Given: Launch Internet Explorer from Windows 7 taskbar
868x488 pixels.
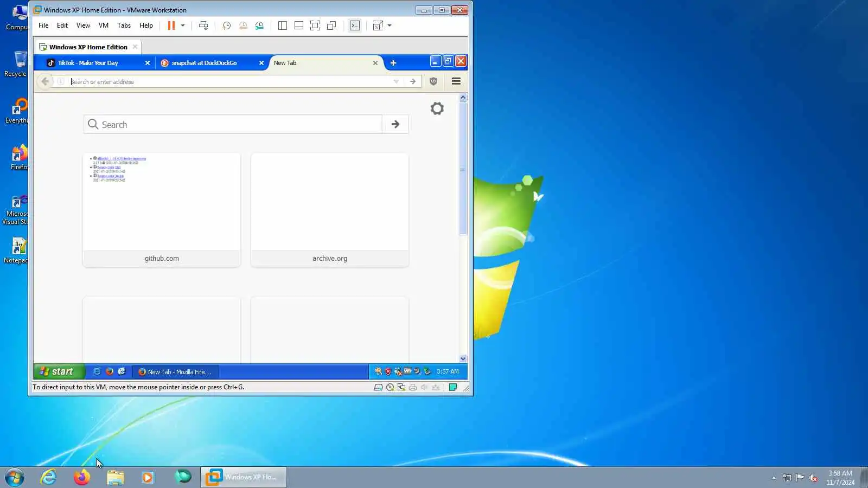Looking at the screenshot, I should [49, 477].
